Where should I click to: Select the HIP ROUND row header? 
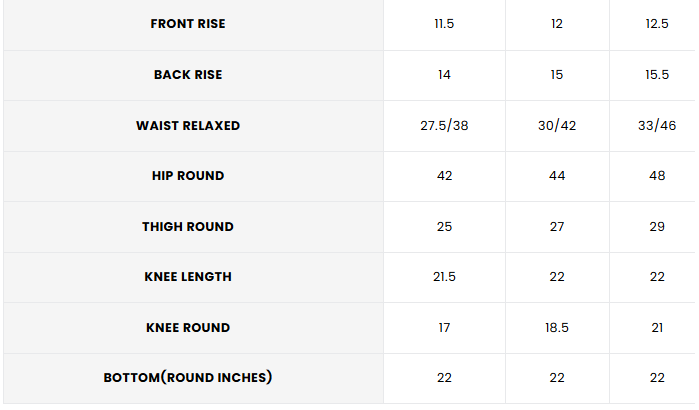(188, 176)
